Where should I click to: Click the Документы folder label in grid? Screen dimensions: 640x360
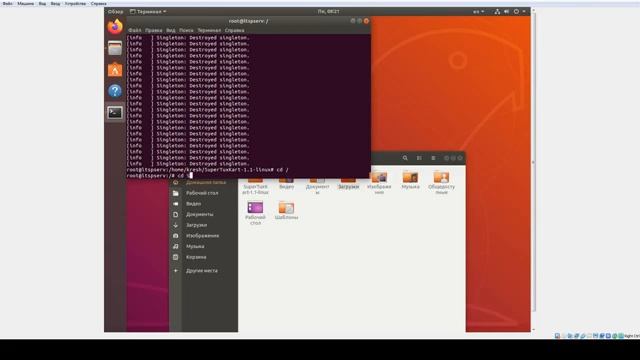point(317,189)
